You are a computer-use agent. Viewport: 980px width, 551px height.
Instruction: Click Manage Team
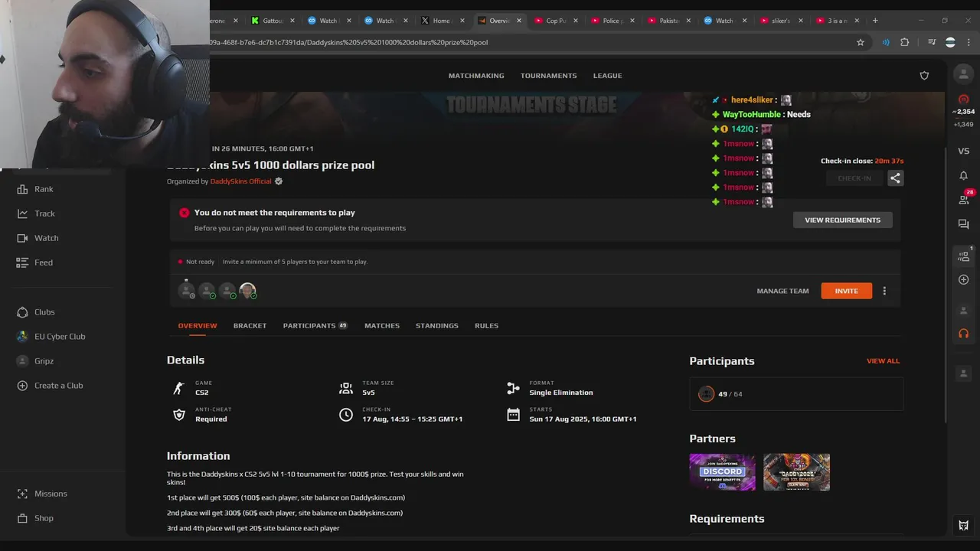pos(782,291)
